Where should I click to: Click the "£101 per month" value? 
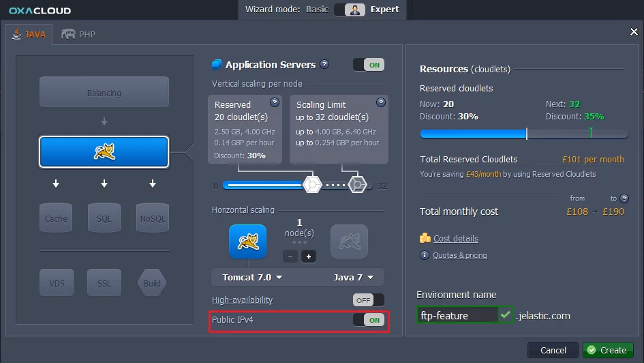tap(593, 160)
